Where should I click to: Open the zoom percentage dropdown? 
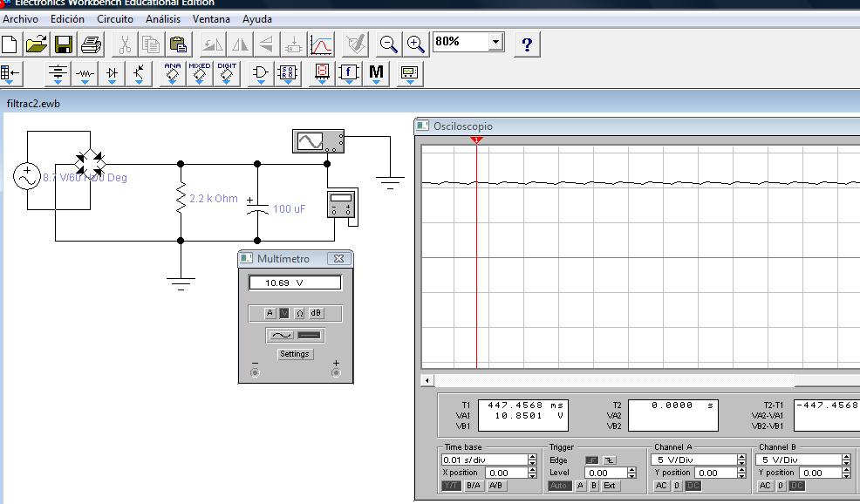(x=496, y=42)
